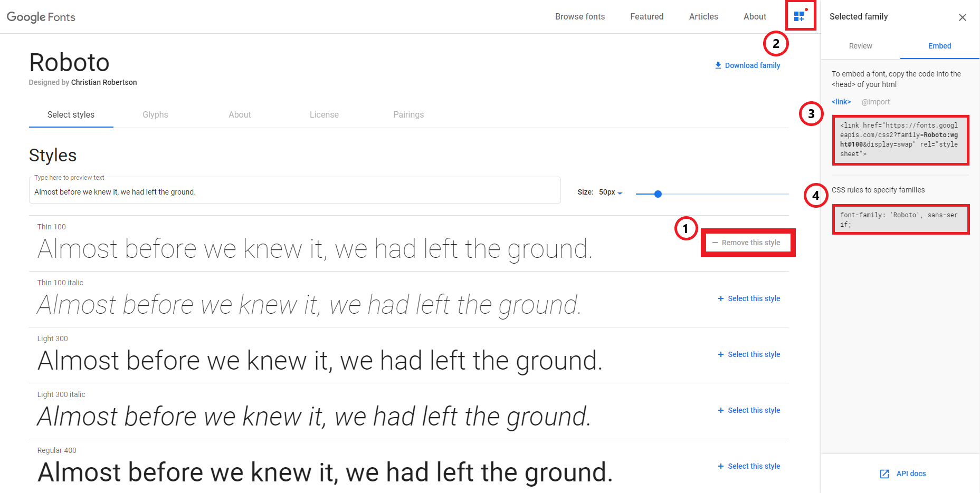This screenshot has height=493, width=980.
Task: Select the Light 300 style
Action: 749,354
